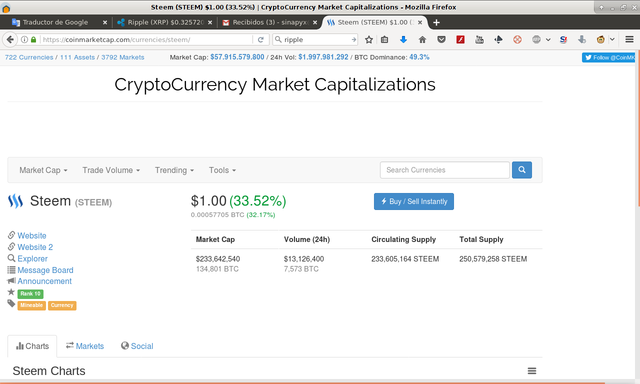Click the 3792 Markets link
The height and width of the screenshot is (384, 640).
tap(123, 58)
